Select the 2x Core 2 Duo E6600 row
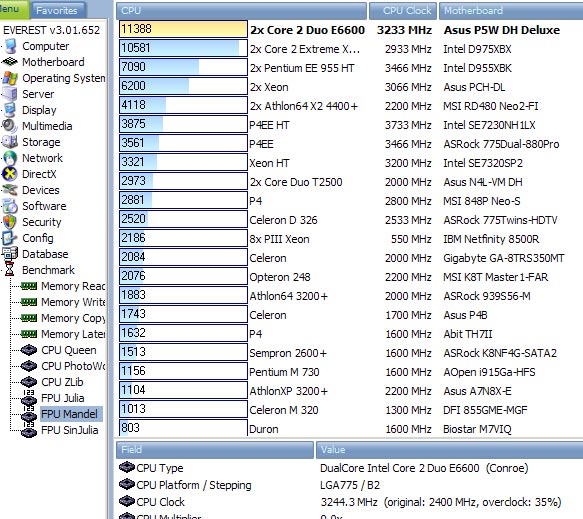Screen dimensions: 583x519 click(x=307, y=30)
